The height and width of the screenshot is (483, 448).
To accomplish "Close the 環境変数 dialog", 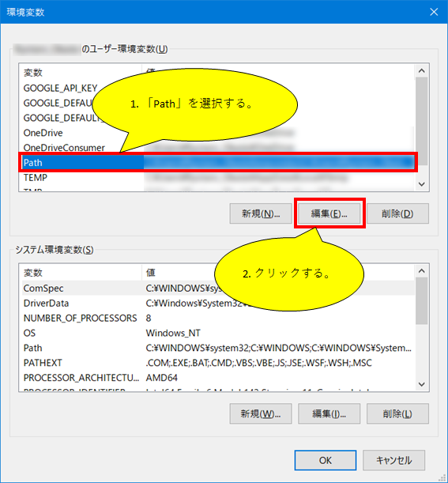I will (x=434, y=12).
